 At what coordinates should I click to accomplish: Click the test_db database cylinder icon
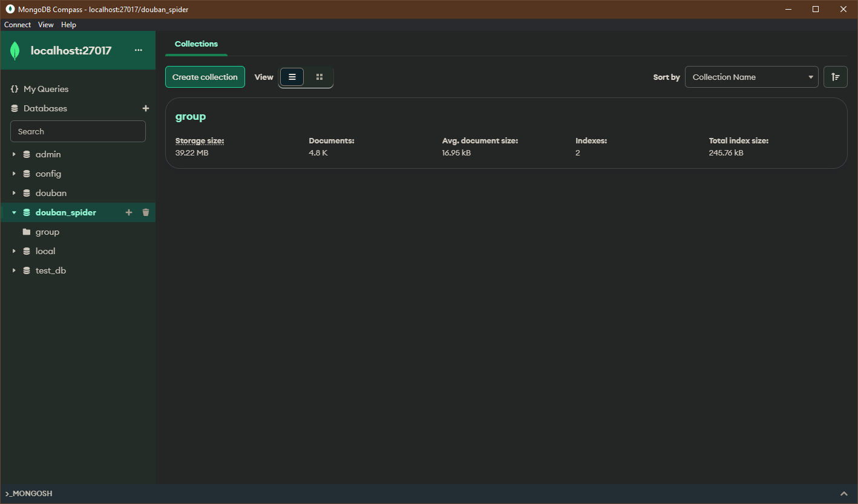(x=27, y=270)
